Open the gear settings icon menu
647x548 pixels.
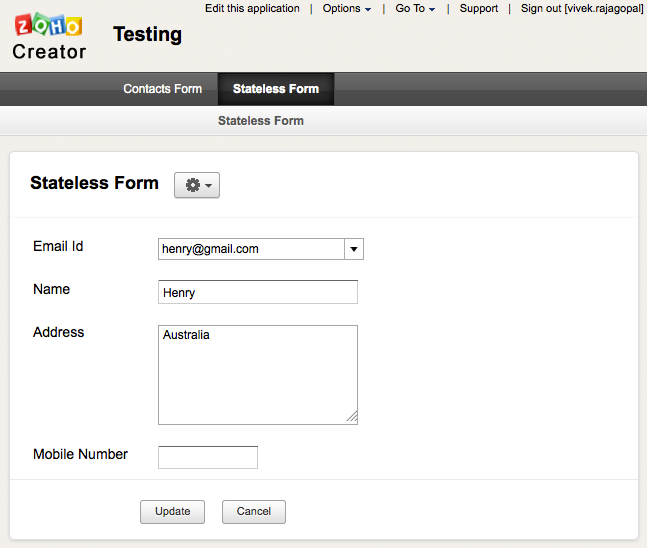(x=197, y=185)
